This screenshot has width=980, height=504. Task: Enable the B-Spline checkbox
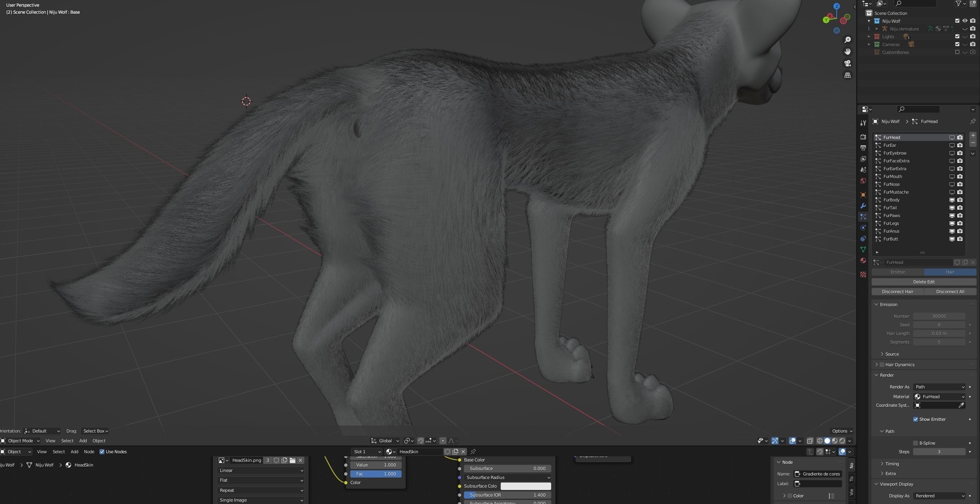coord(915,443)
